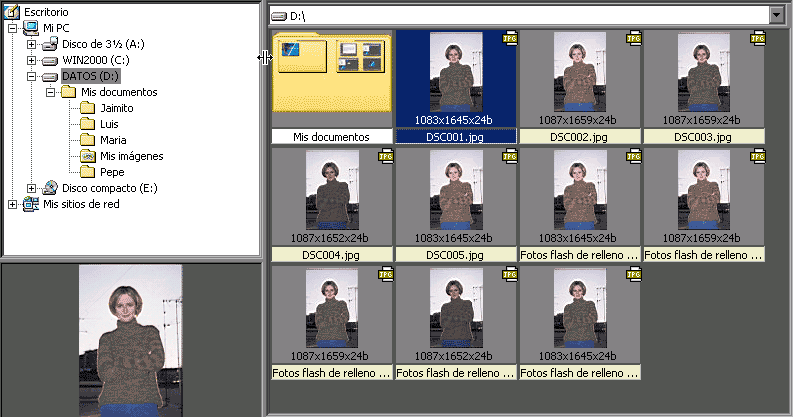Viewport: 793px width, 417px height.
Task: Select the Jaimito folder label
Action: [117, 108]
